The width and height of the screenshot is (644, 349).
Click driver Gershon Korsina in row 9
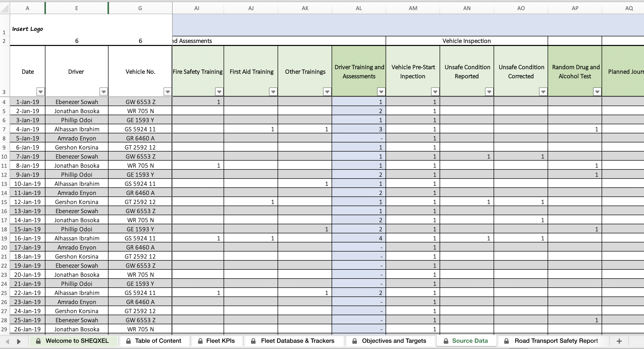click(77, 147)
